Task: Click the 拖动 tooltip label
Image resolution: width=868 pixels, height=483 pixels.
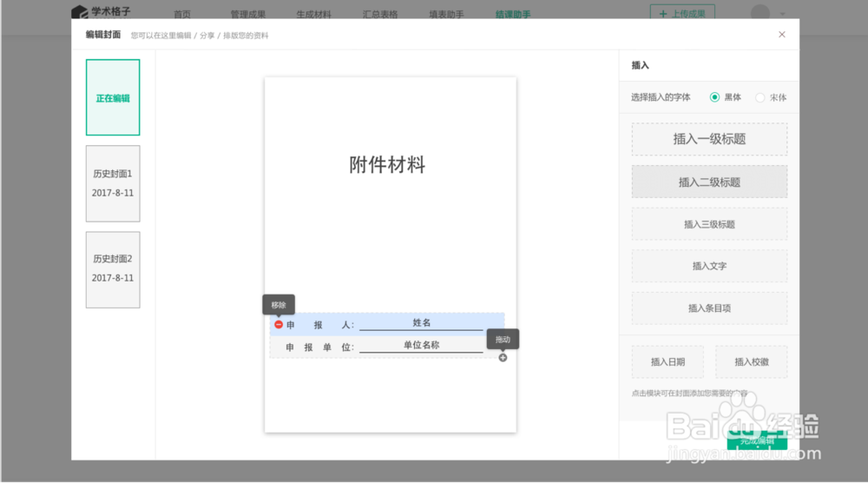Action: [503, 340]
